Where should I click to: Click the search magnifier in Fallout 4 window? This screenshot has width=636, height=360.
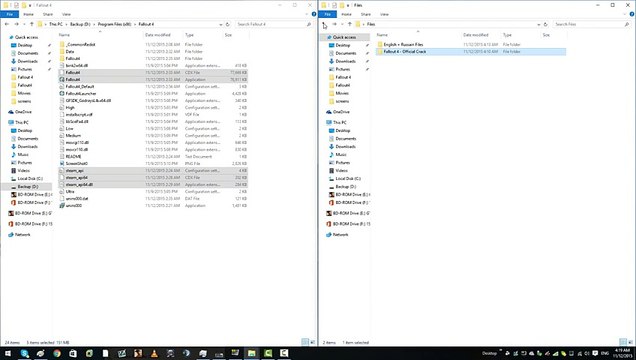click(x=309, y=24)
